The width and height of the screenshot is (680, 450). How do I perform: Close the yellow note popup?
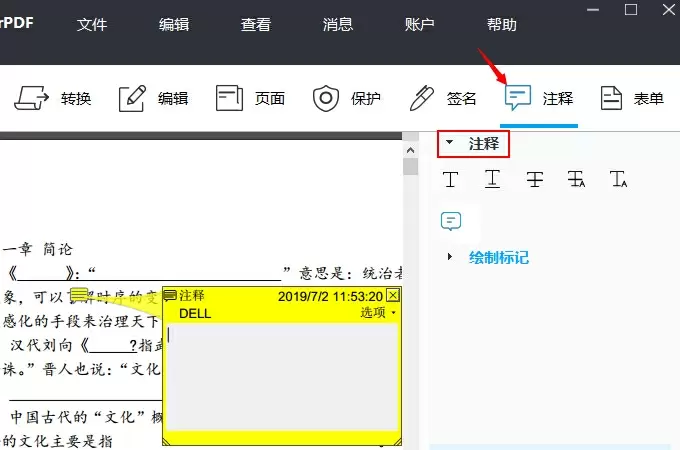pyautogui.click(x=392, y=295)
